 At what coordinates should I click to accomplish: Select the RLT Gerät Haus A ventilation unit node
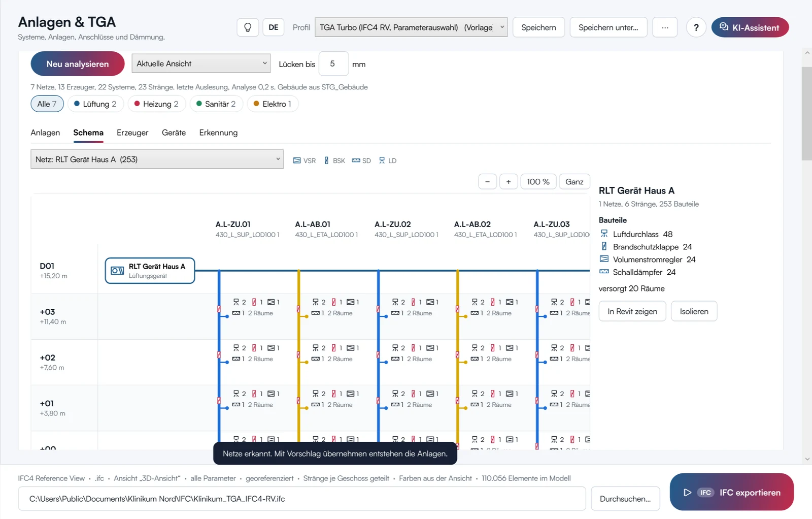tap(150, 271)
